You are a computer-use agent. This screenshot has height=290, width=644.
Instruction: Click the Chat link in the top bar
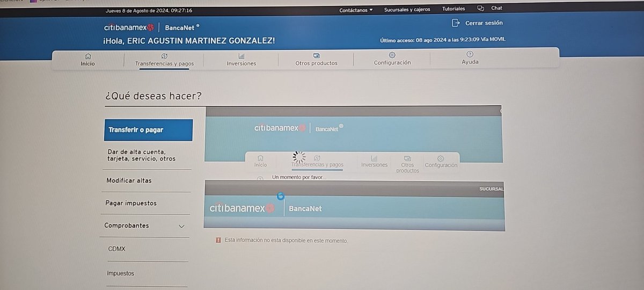pos(497,8)
